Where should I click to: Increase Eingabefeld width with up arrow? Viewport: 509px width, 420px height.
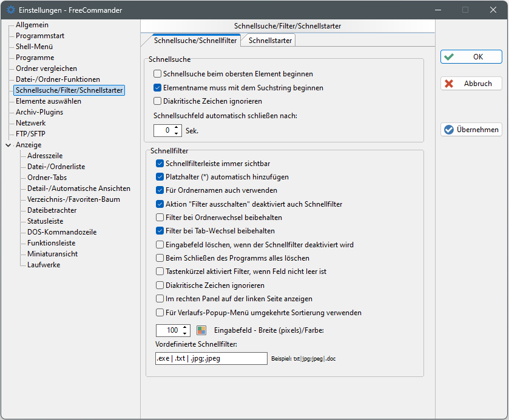(x=184, y=327)
